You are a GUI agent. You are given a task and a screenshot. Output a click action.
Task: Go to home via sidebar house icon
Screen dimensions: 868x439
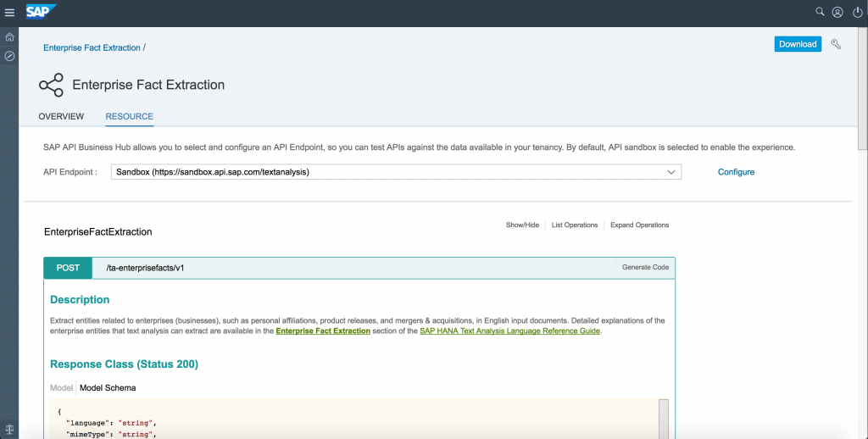9,37
